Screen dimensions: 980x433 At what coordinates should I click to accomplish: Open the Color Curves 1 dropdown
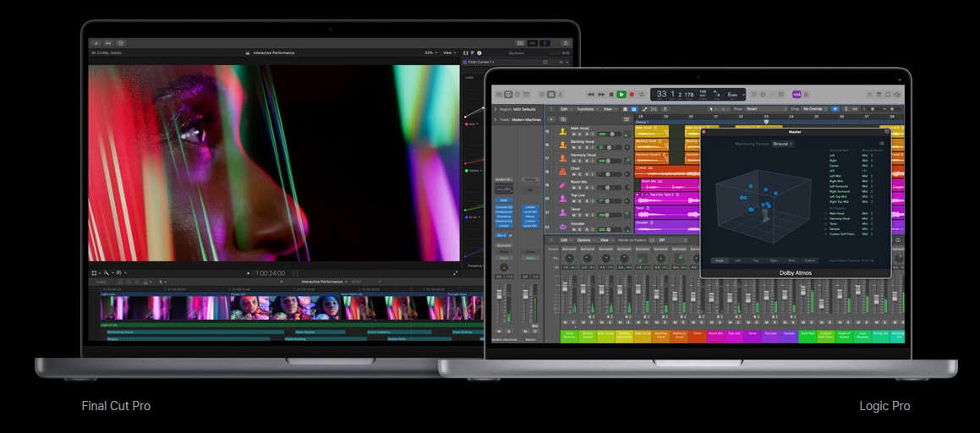(x=482, y=62)
